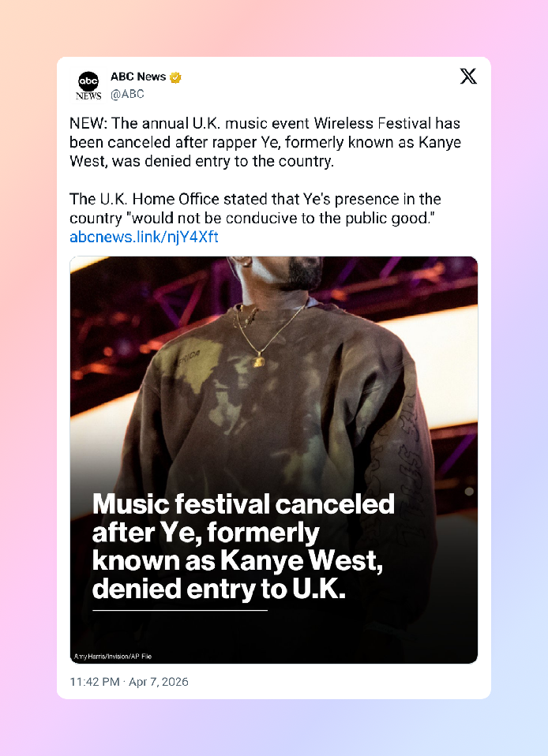This screenshot has height=756, width=548.
Task: Click the X logo on the post
Action: [468, 77]
